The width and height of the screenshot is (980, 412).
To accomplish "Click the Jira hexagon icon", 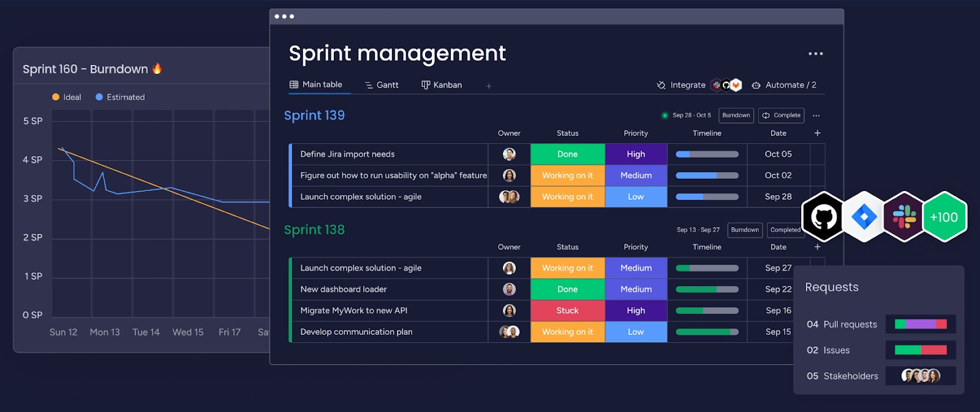I will [864, 217].
